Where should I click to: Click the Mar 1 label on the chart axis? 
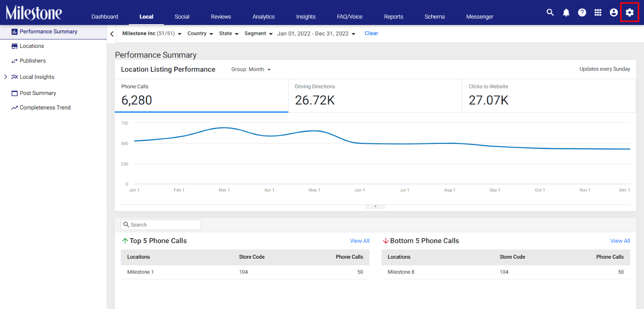pos(224,190)
